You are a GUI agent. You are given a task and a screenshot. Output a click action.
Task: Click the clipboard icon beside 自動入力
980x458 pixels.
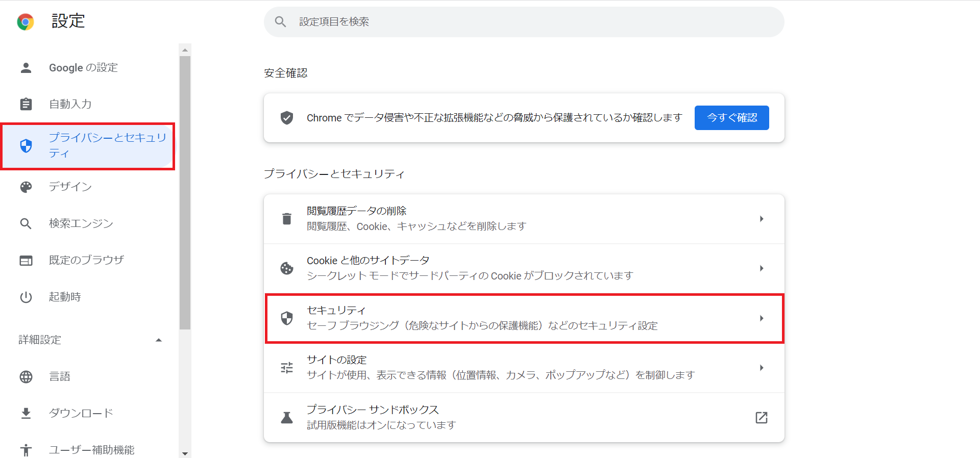[26, 104]
